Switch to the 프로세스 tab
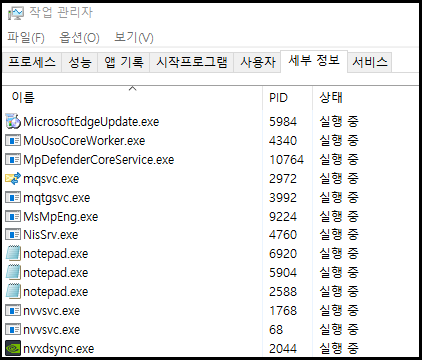This screenshot has width=422, height=360. 32,62
